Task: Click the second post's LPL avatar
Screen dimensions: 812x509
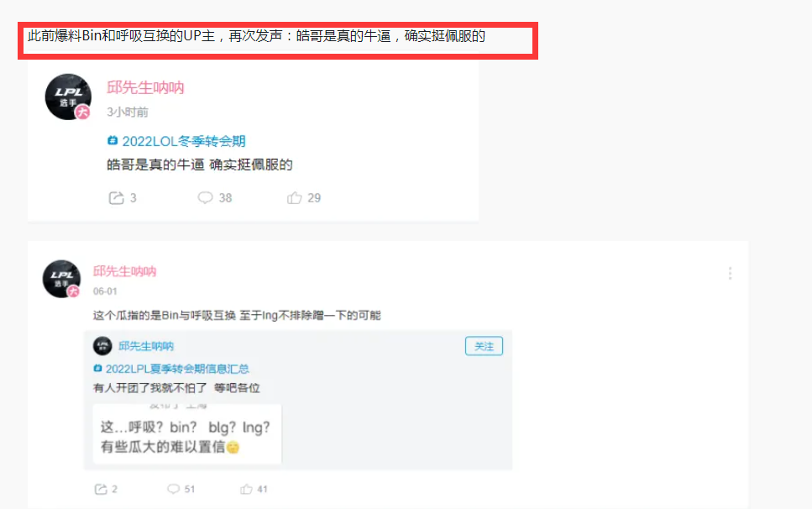Action: 61,279
